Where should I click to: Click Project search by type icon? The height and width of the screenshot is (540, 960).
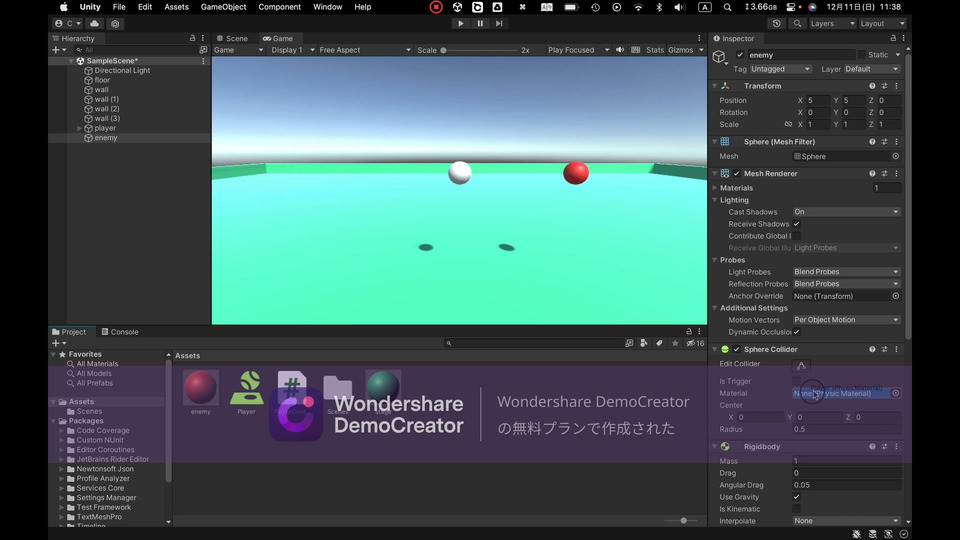643,343
